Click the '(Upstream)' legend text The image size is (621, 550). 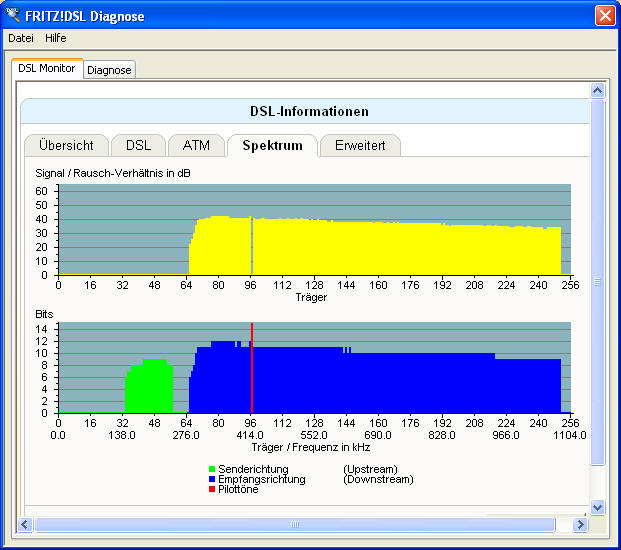click(x=370, y=469)
